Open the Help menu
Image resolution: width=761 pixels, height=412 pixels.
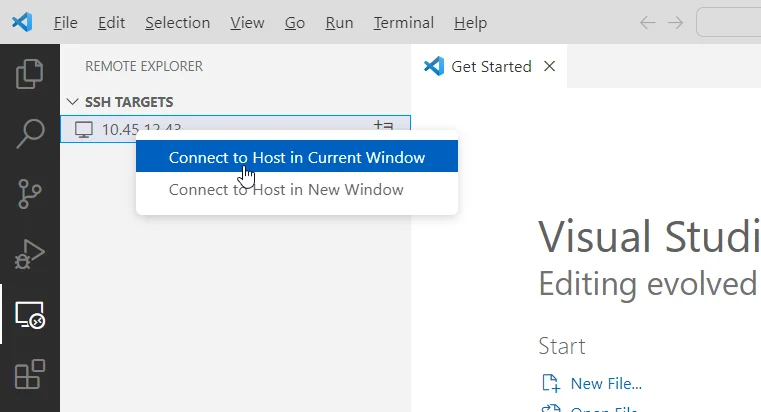[x=470, y=23]
